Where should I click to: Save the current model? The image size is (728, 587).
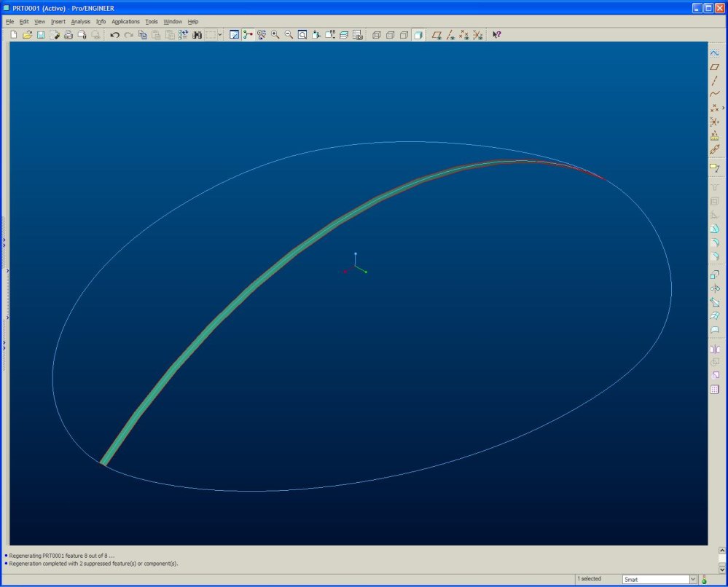click(41, 35)
